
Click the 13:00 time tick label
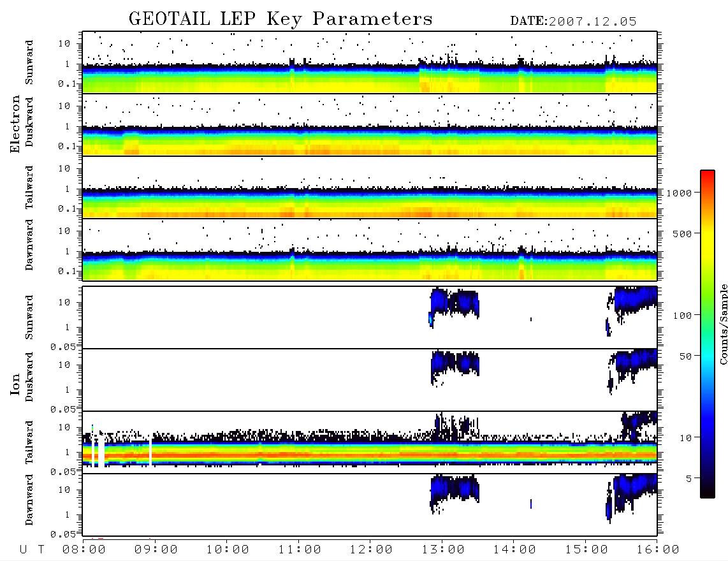(x=443, y=550)
